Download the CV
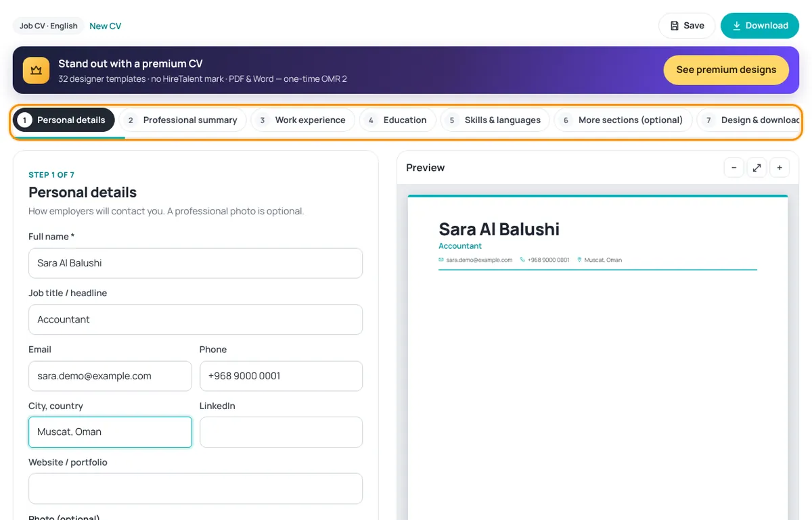812x520 pixels. [x=760, y=26]
